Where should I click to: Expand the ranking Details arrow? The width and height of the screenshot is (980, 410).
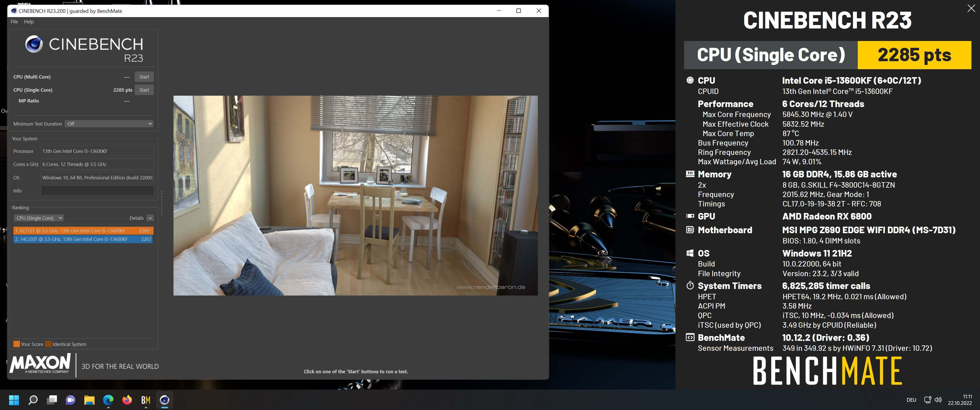coord(150,218)
